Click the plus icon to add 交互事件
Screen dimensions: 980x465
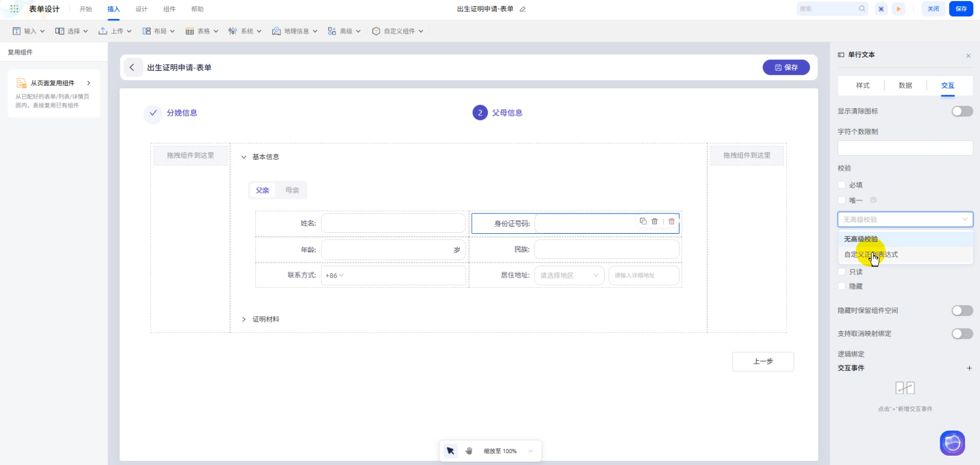(x=969, y=368)
